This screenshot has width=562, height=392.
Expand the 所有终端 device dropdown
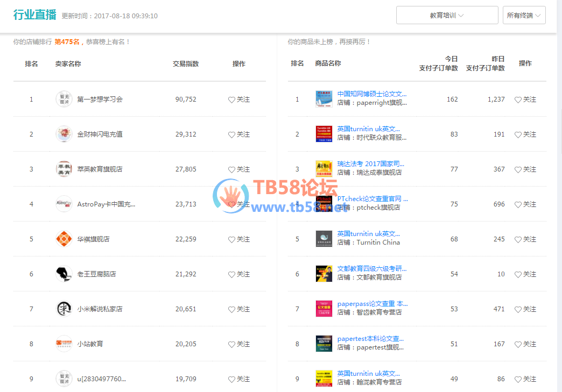point(524,15)
